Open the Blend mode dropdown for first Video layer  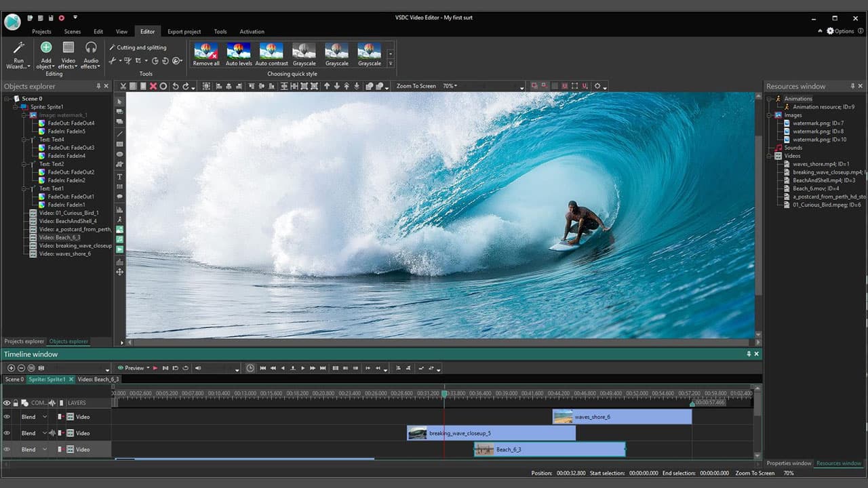(45, 417)
